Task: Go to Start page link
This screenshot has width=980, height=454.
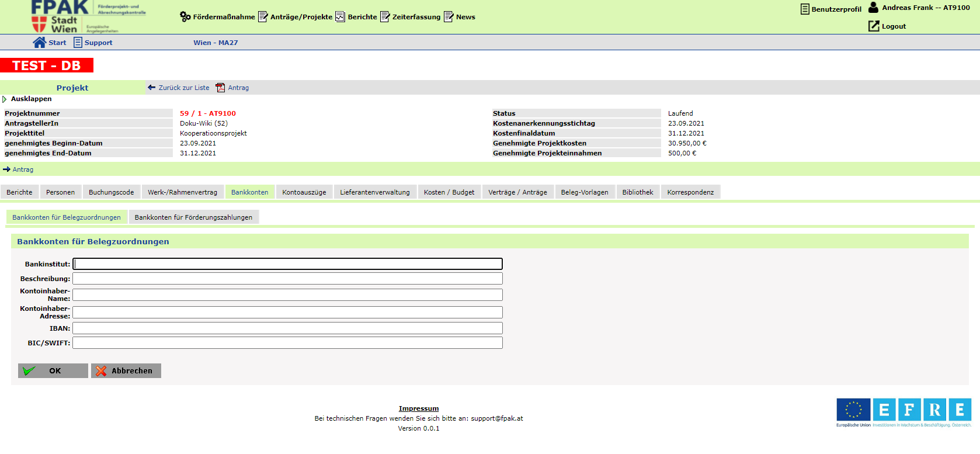Action: tap(57, 43)
